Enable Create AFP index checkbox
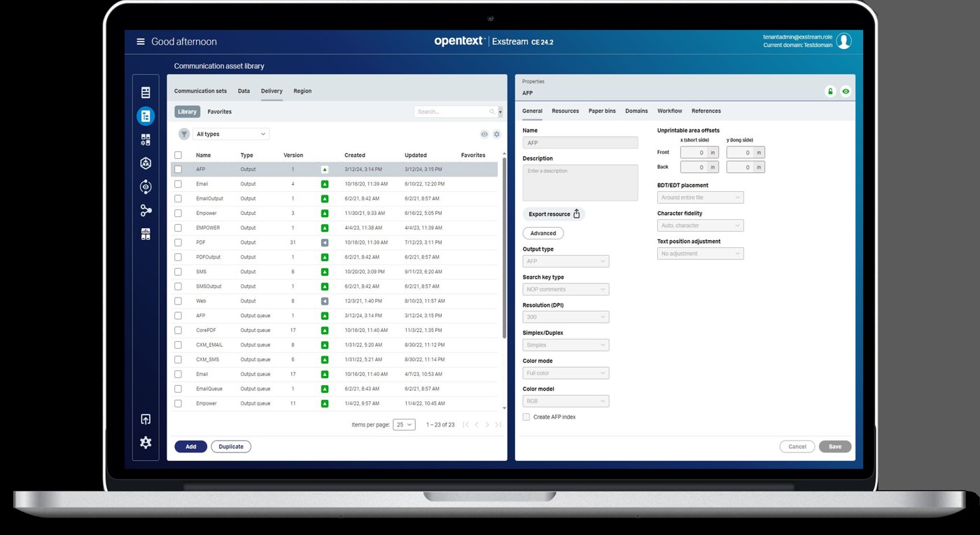Viewport: 980px width, 535px height. pos(526,417)
